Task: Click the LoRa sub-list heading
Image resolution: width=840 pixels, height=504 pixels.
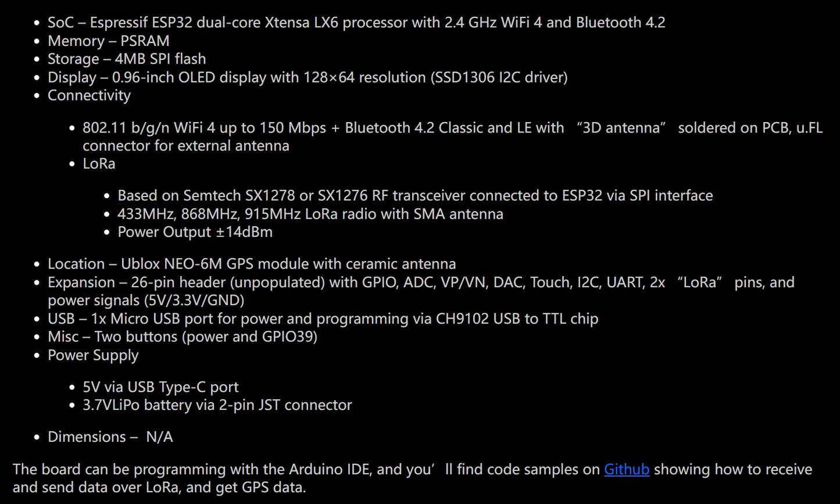Action: (99, 164)
